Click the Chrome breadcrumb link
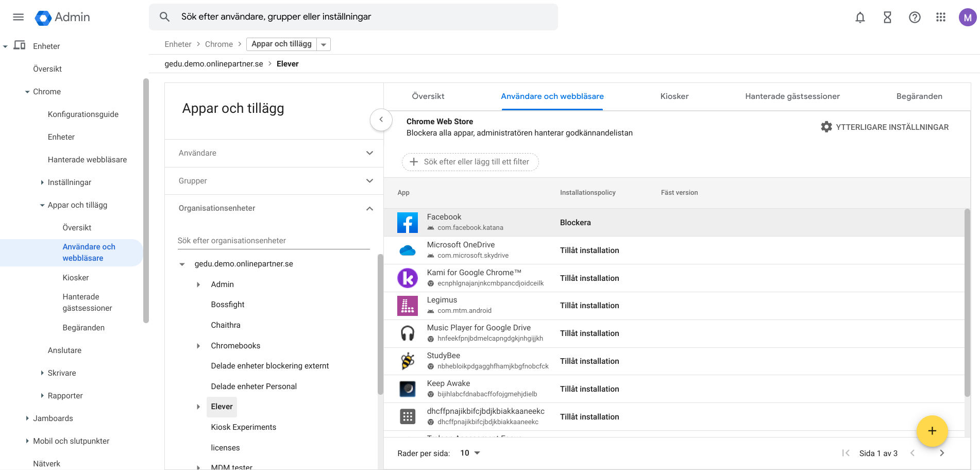This screenshot has width=980, height=470. pos(219,44)
